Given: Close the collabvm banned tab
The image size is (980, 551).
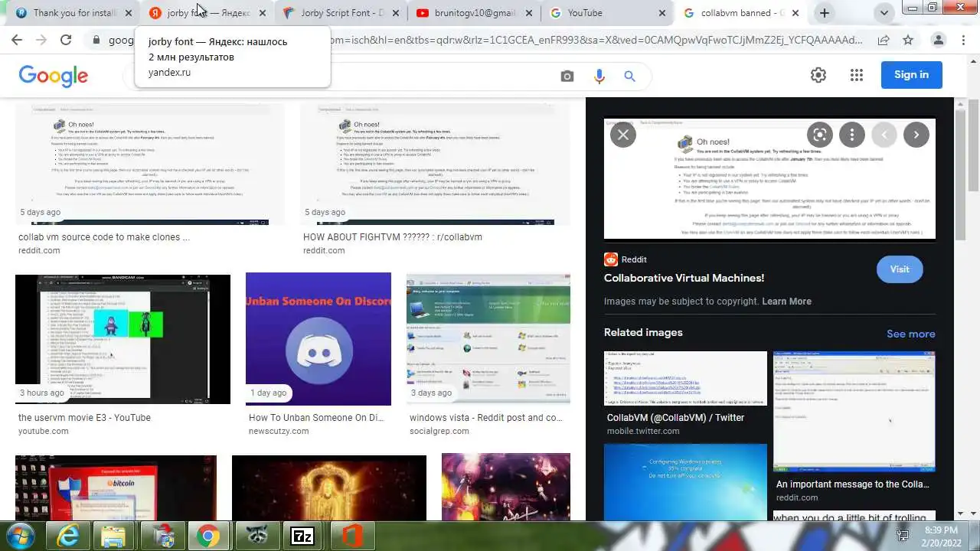Looking at the screenshot, I should pyautogui.click(x=795, y=13).
